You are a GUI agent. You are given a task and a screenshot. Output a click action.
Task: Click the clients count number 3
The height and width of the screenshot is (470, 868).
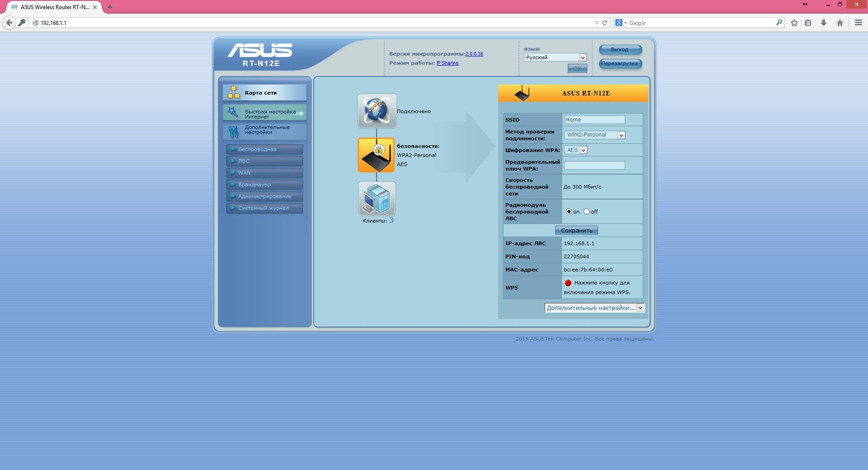(392, 220)
